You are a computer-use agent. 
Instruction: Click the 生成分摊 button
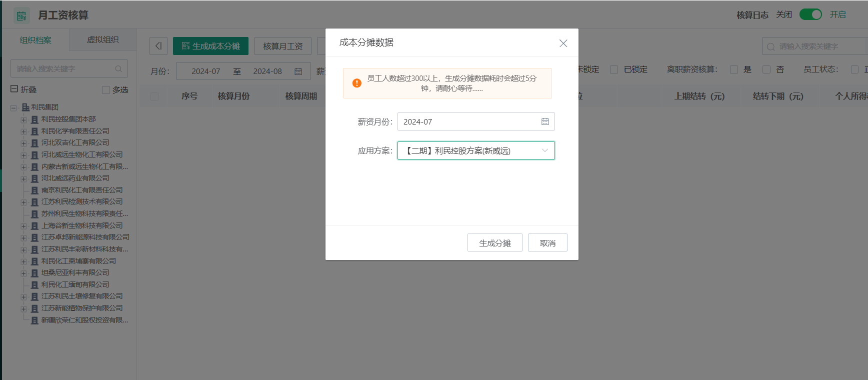click(x=494, y=243)
